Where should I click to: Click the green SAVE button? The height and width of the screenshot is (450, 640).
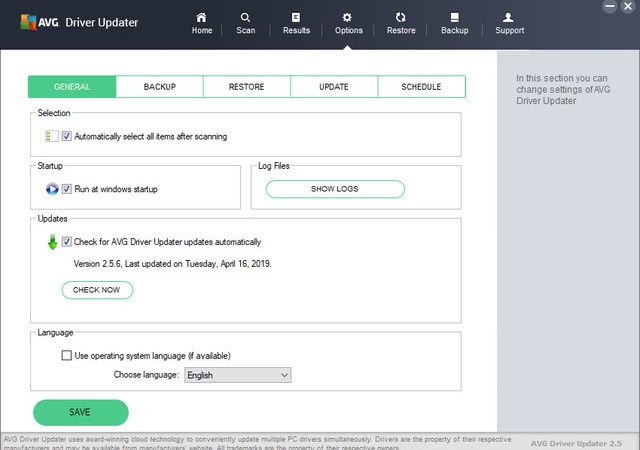(81, 412)
